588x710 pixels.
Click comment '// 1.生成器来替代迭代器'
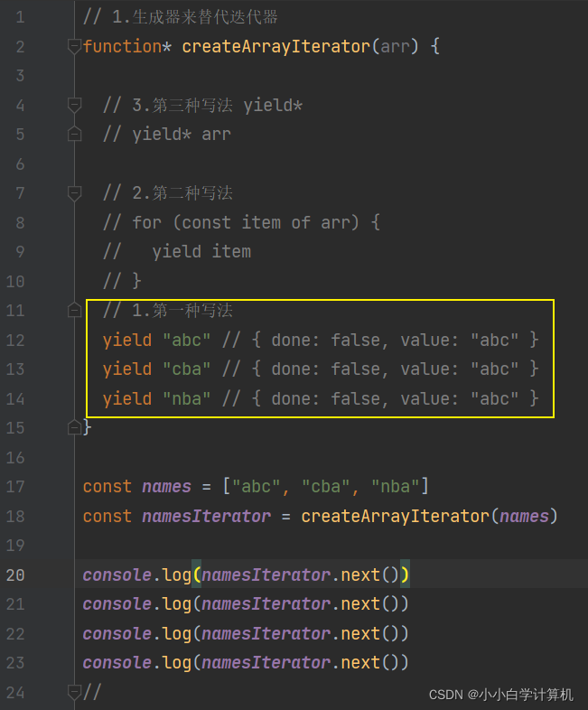click(x=180, y=17)
